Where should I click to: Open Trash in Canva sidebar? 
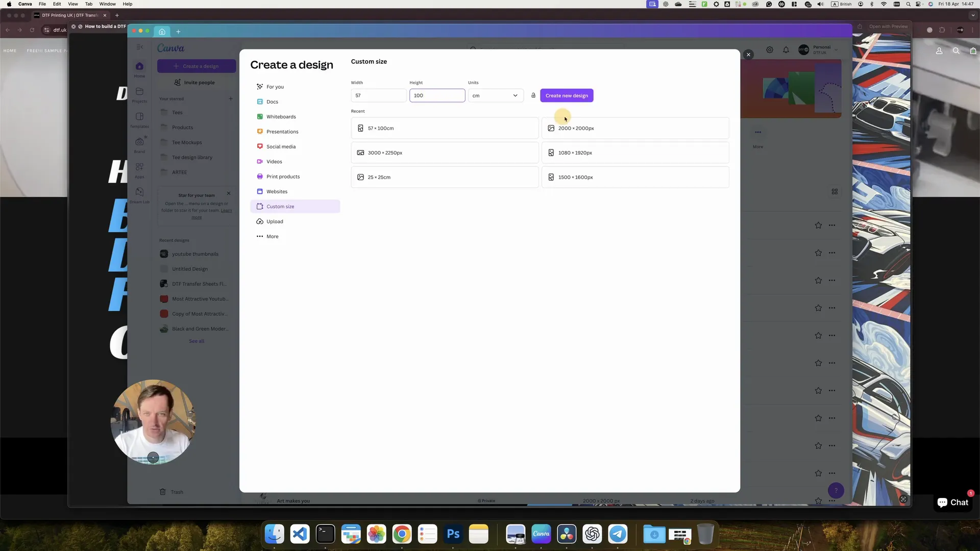[171, 492]
